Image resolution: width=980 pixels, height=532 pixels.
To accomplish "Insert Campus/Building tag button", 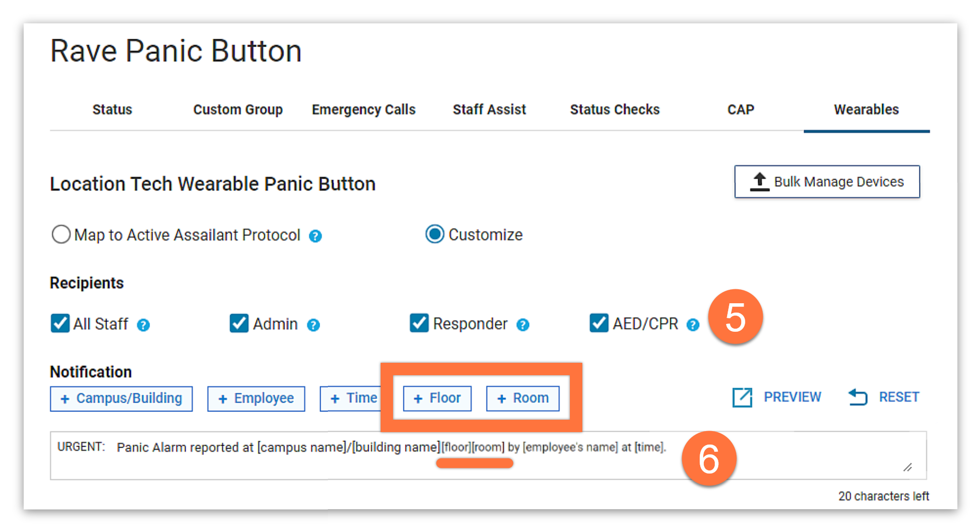I will [122, 399].
